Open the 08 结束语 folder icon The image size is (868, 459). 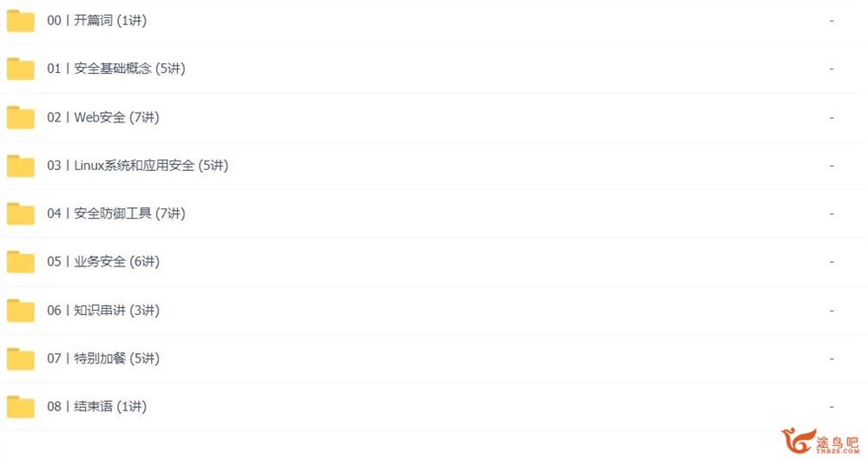pos(21,407)
